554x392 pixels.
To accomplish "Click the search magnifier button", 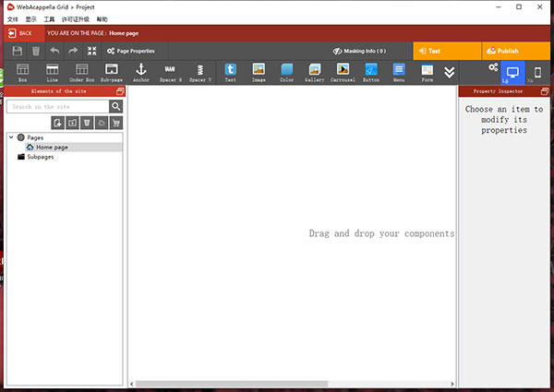I will click(x=116, y=107).
